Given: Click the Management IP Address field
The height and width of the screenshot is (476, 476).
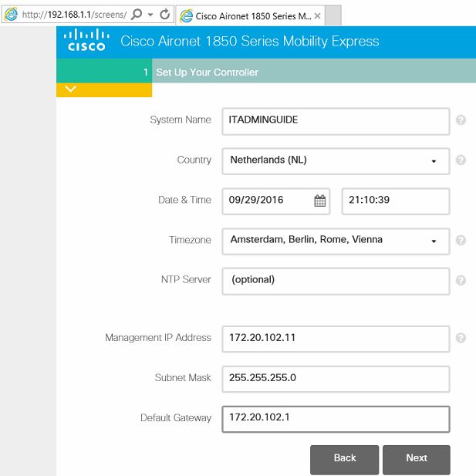Looking at the screenshot, I should [x=336, y=339].
